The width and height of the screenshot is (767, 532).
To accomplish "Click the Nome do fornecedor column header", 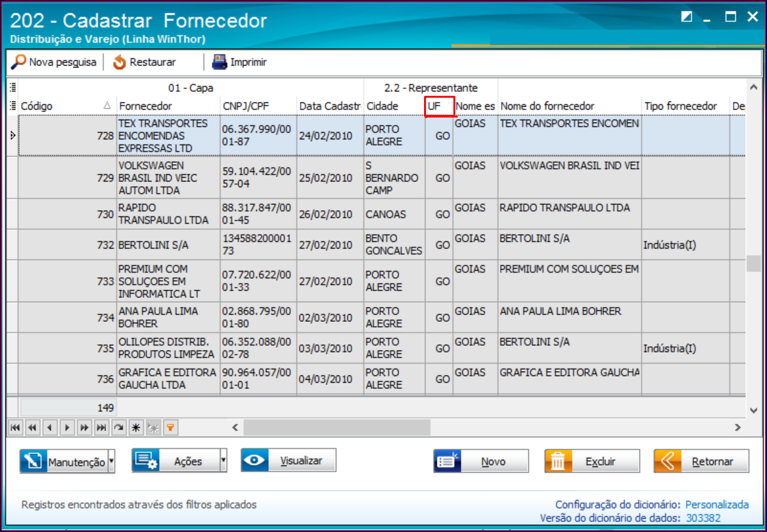I will pos(570,105).
